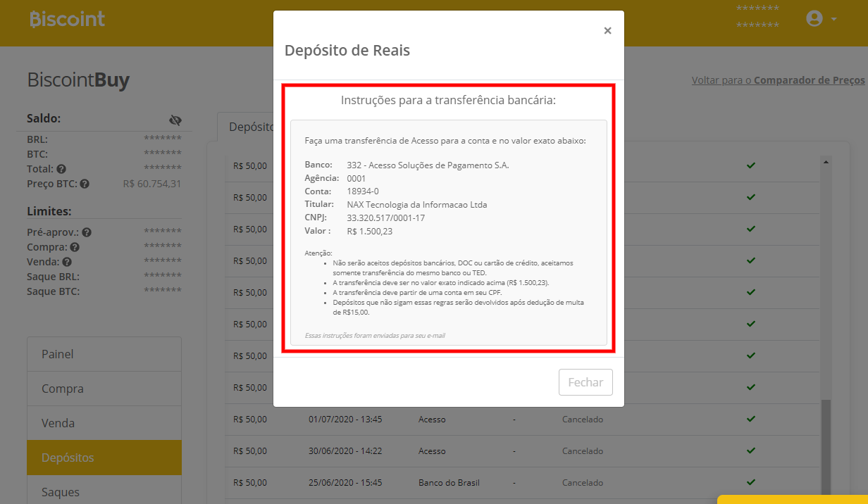This screenshot has width=868, height=504.
Task: Close the Depósito de Reais dialog with X
Action: [607, 31]
